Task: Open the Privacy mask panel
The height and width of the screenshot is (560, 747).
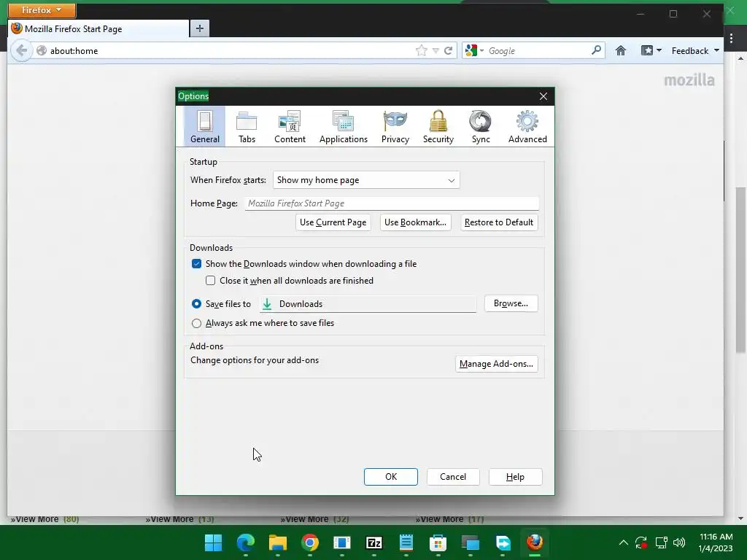Action: (395, 127)
